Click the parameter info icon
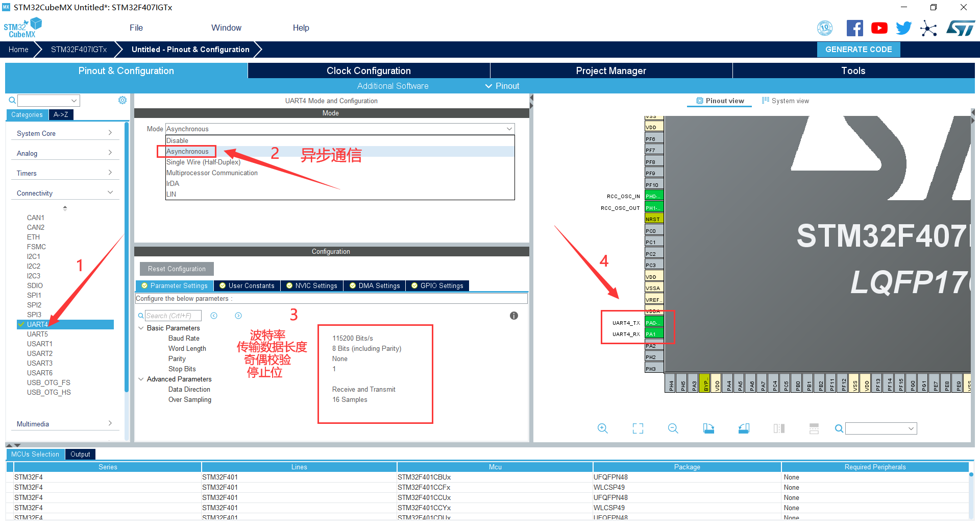 pyautogui.click(x=514, y=316)
